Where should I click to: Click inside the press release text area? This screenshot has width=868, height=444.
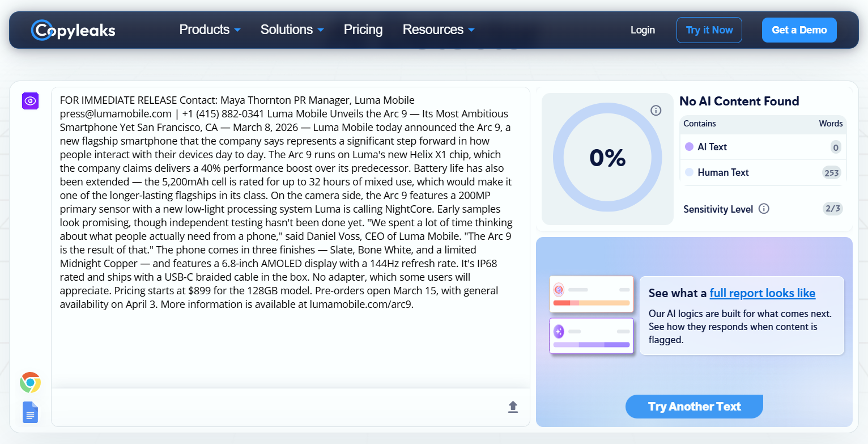(x=290, y=238)
